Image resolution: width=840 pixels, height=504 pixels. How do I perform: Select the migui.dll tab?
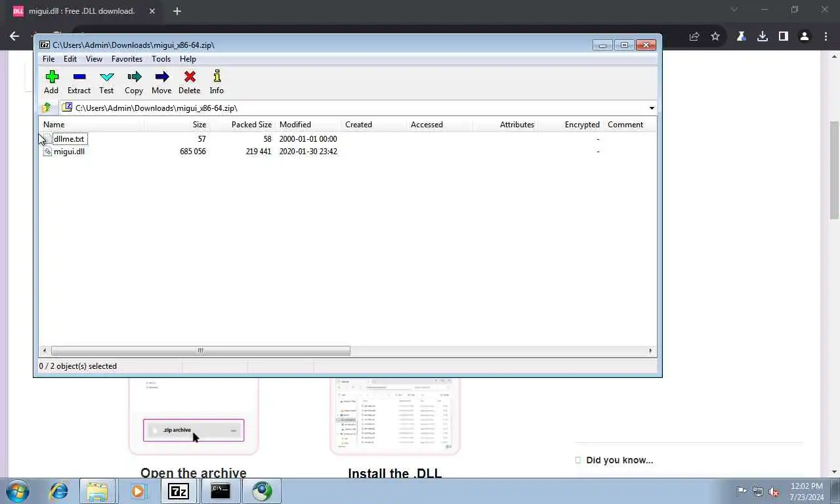pyautogui.click(x=82, y=11)
